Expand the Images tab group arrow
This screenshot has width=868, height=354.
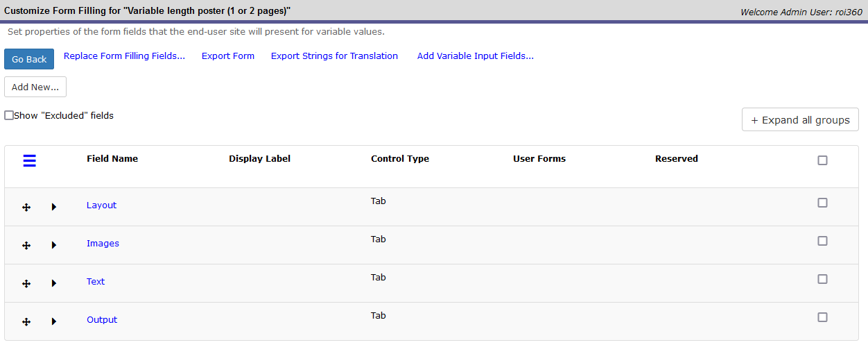pyautogui.click(x=53, y=245)
